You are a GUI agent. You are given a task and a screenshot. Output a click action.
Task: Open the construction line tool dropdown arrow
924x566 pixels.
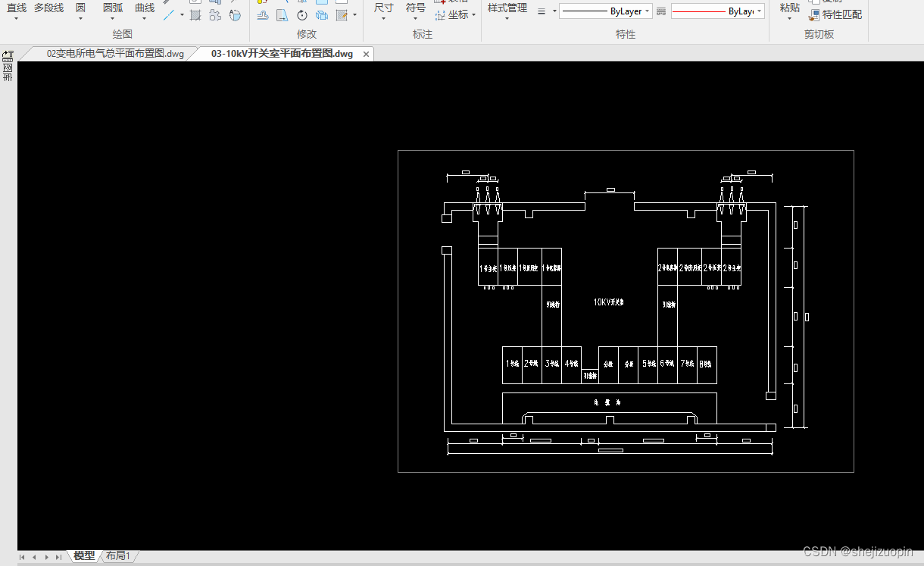click(x=182, y=14)
